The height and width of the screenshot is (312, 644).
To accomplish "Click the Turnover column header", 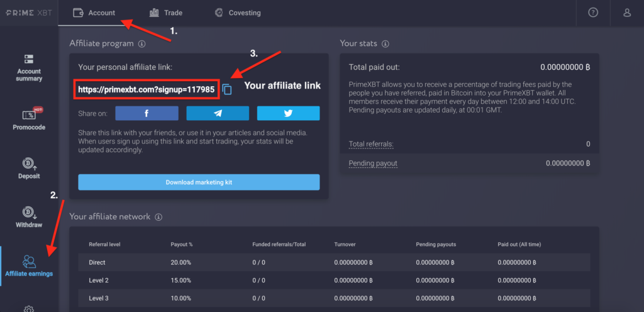I will (345, 244).
